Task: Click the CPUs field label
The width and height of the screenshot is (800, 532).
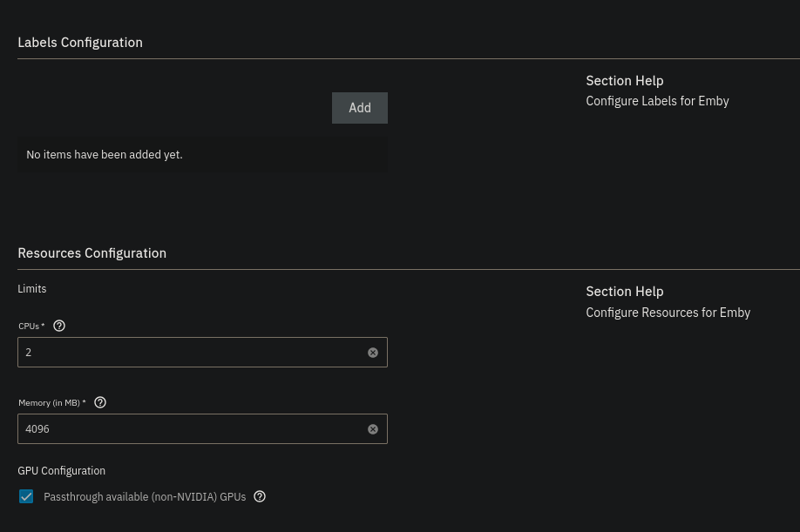Action: (31, 326)
